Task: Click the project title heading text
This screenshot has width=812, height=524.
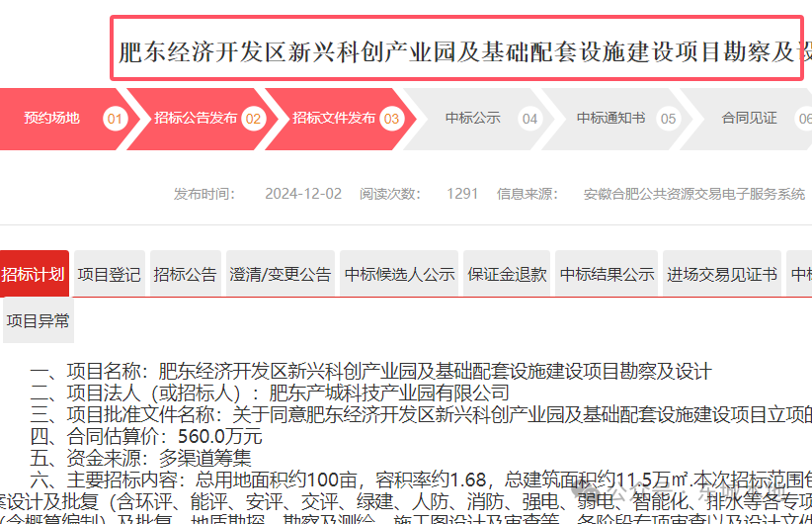Action: [465, 51]
